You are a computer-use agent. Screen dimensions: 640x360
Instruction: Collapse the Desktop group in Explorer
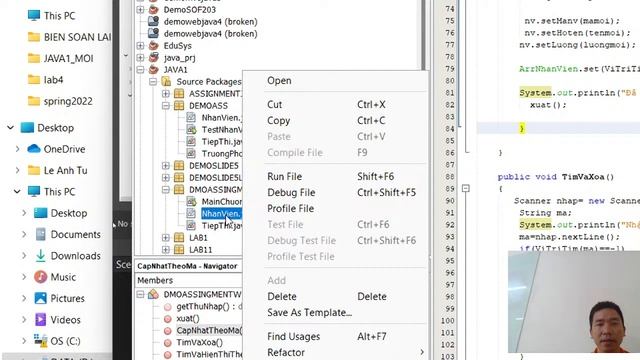11,128
